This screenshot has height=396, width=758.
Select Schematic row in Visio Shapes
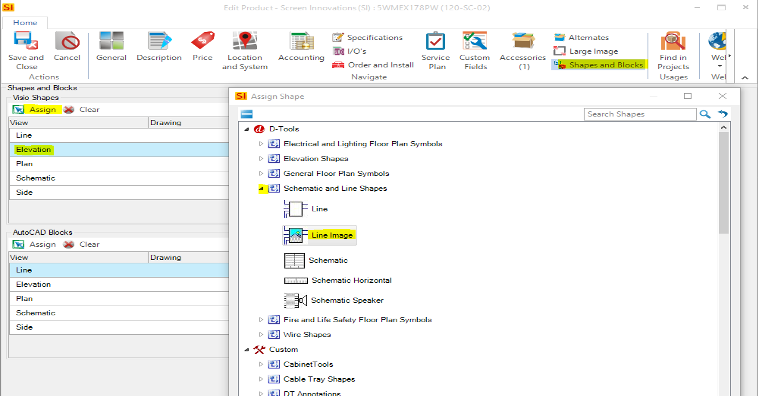click(x=119, y=178)
